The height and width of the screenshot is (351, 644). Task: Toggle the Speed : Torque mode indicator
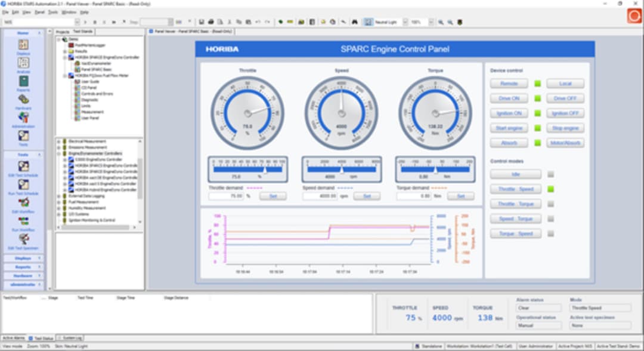coord(551,218)
